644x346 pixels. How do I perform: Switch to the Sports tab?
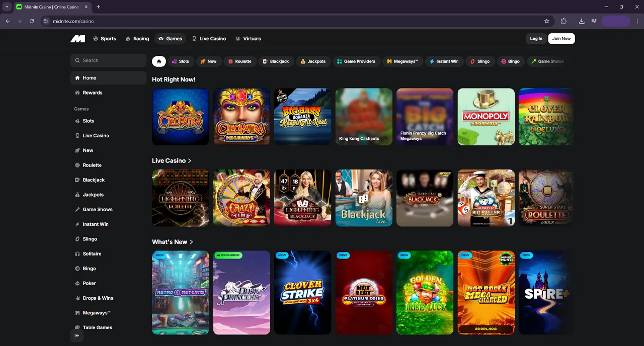click(x=104, y=39)
